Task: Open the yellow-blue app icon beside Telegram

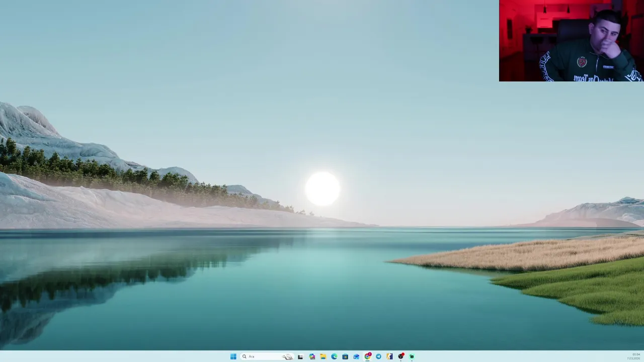Action: click(389, 356)
